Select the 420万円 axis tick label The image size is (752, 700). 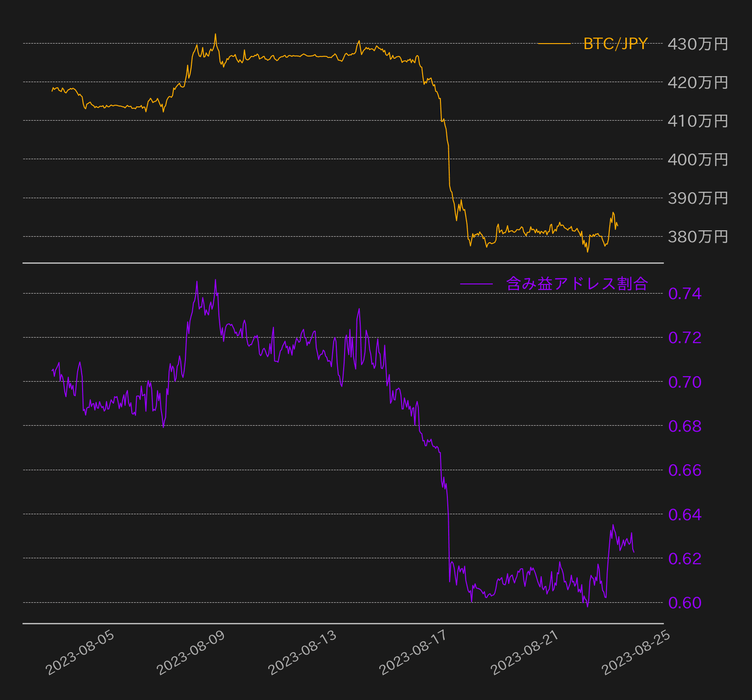pos(697,83)
